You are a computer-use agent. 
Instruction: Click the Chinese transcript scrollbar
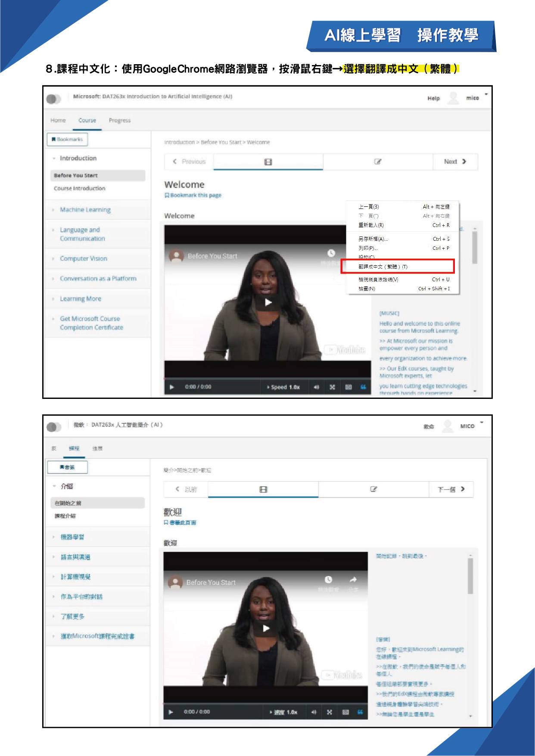[x=470, y=576]
